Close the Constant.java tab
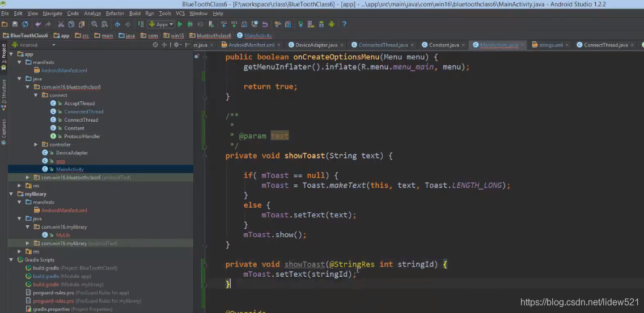The image size is (644, 313). [463, 45]
